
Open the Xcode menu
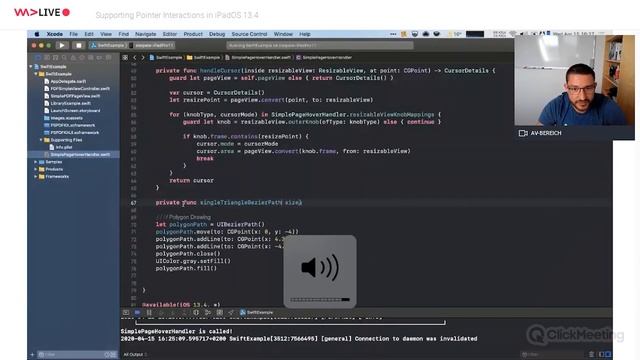tap(55, 34)
